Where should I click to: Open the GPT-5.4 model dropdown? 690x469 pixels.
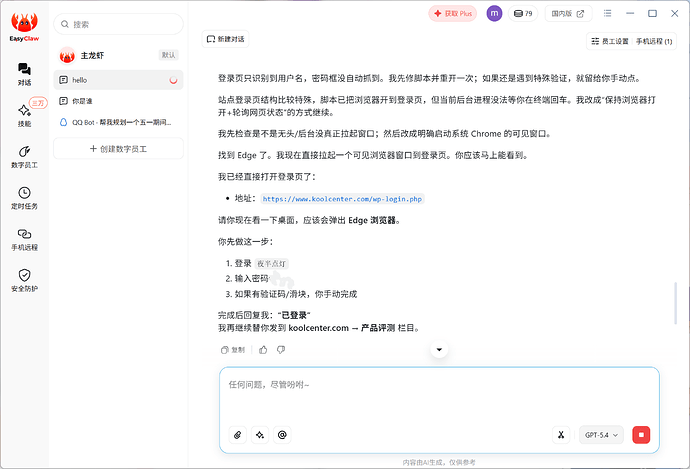point(601,435)
